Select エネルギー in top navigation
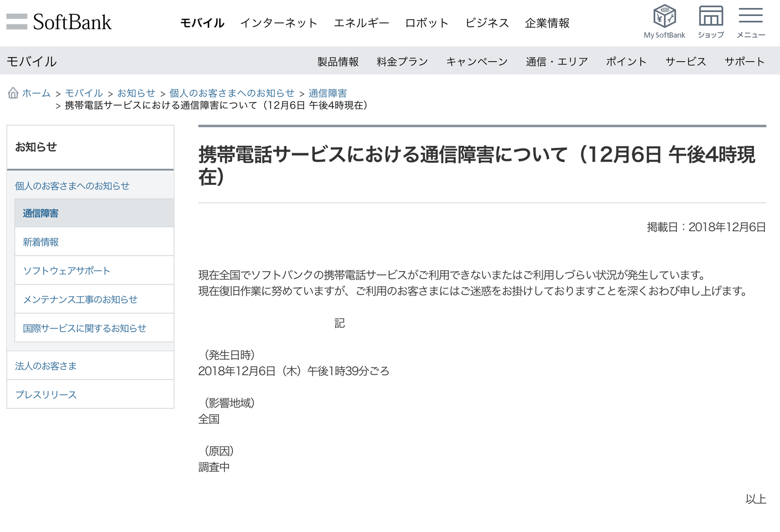The image size is (780, 532). [361, 23]
